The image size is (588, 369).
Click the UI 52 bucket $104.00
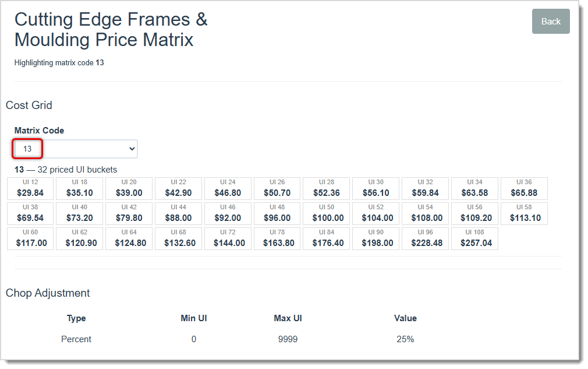[376, 213]
